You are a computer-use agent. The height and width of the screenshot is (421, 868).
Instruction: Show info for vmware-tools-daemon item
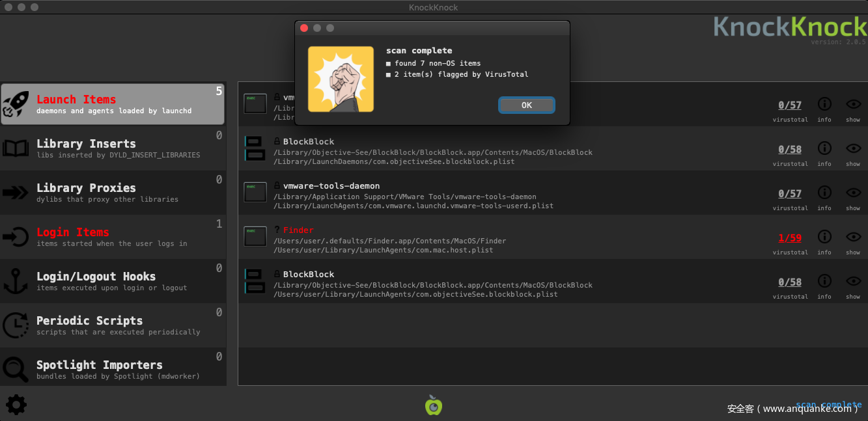click(824, 193)
